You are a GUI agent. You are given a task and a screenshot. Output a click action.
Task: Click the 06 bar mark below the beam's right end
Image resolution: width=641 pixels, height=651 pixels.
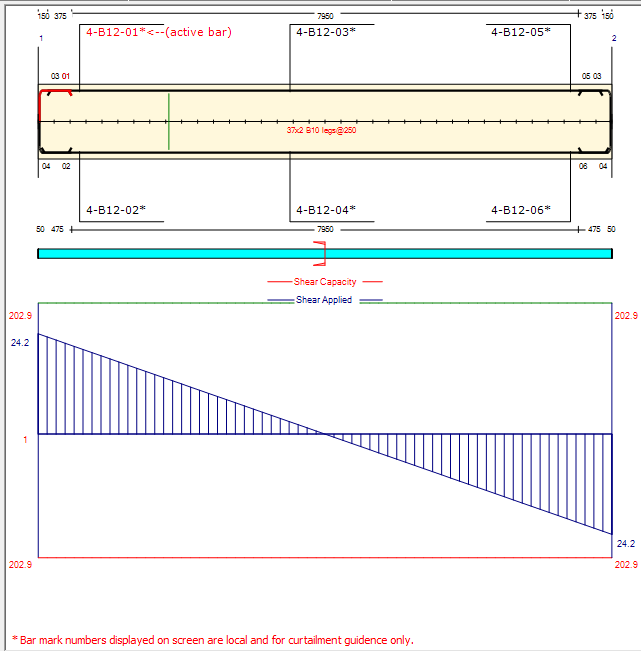pyautogui.click(x=583, y=166)
